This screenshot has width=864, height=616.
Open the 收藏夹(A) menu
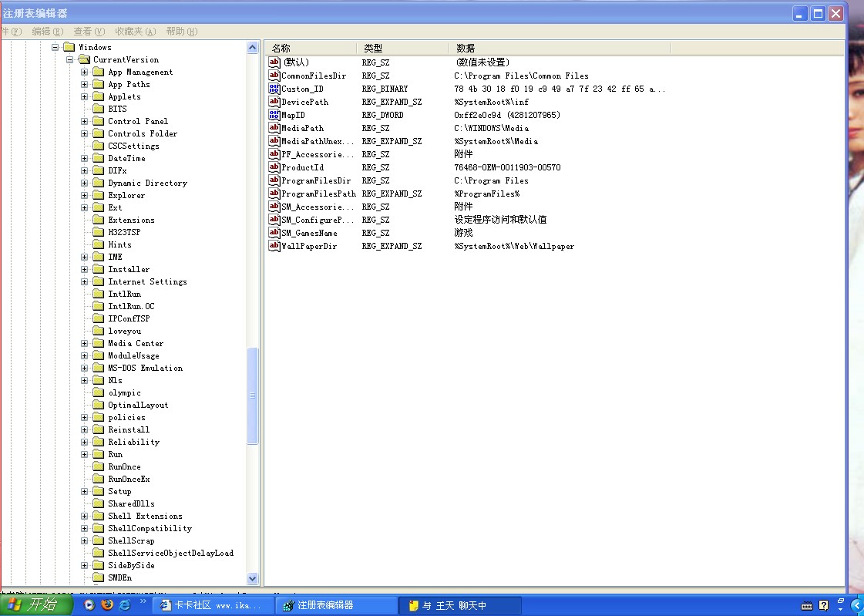[135, 32]
